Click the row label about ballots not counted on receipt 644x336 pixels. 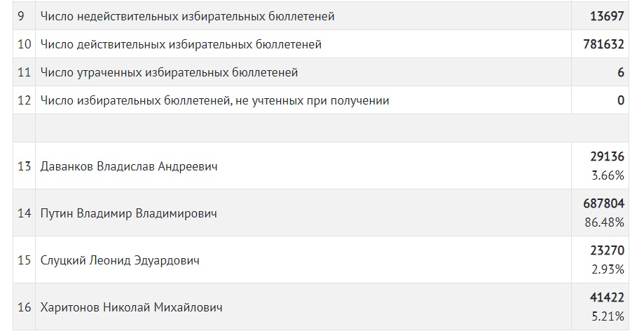pyautogui.click(x=214, y=100)
